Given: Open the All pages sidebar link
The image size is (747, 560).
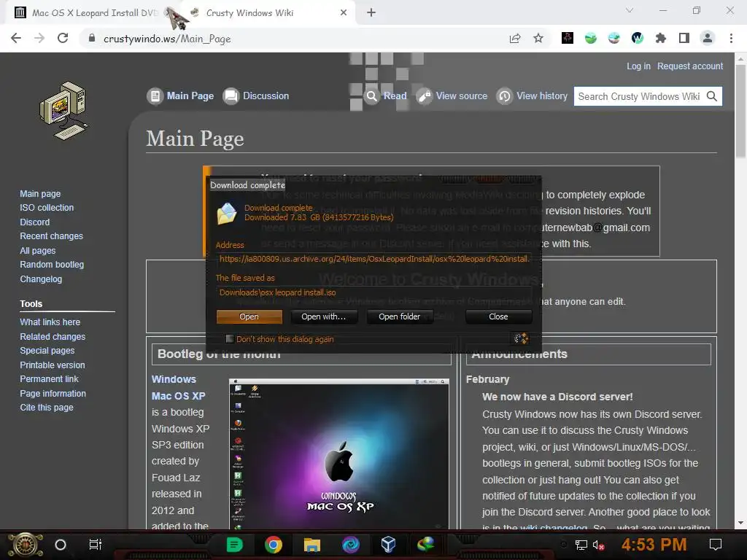Looking at the screenshot, I should 38,251.
